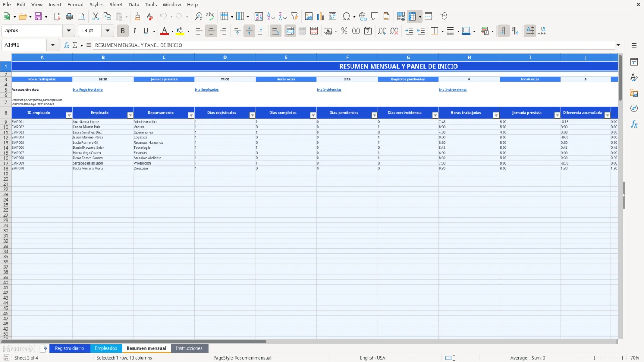The width and height of the screenshot is (644, 362).
Task: Click the Clone formatting paintbrush icon
Action: 138,16
